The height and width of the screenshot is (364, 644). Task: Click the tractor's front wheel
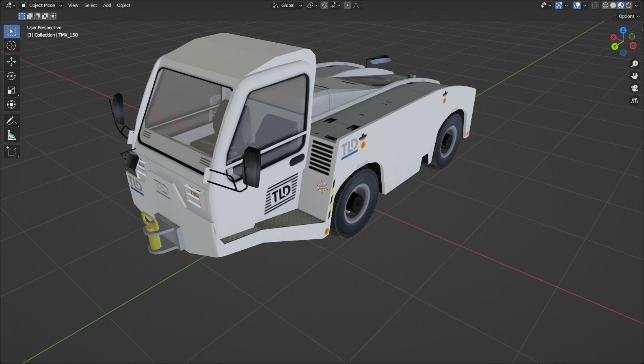tap(356, 203)
